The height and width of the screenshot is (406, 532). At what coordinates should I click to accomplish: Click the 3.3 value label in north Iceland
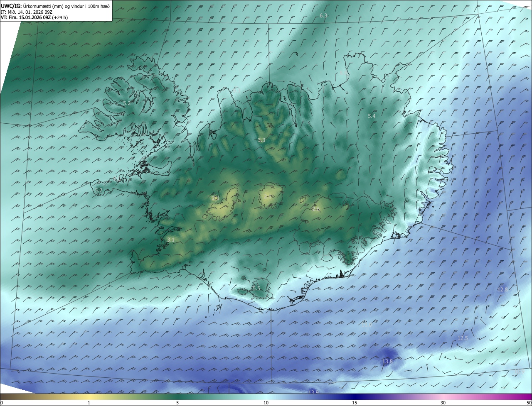click(x=261, y=140)
